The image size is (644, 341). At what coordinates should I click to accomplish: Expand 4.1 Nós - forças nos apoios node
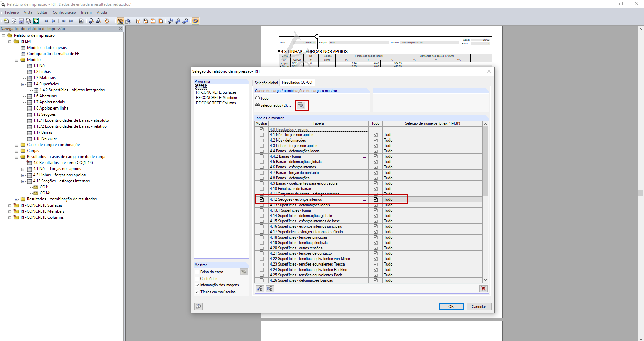point(23,169)
